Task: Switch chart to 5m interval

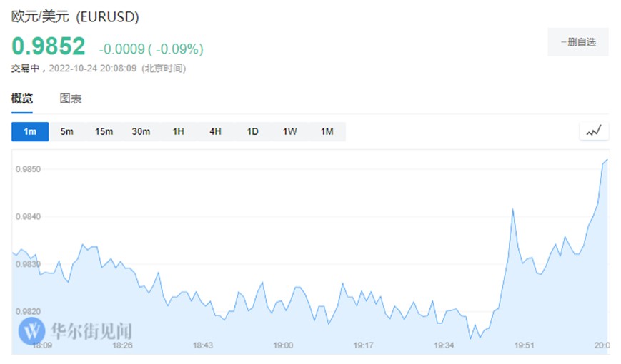Action: 67,131
